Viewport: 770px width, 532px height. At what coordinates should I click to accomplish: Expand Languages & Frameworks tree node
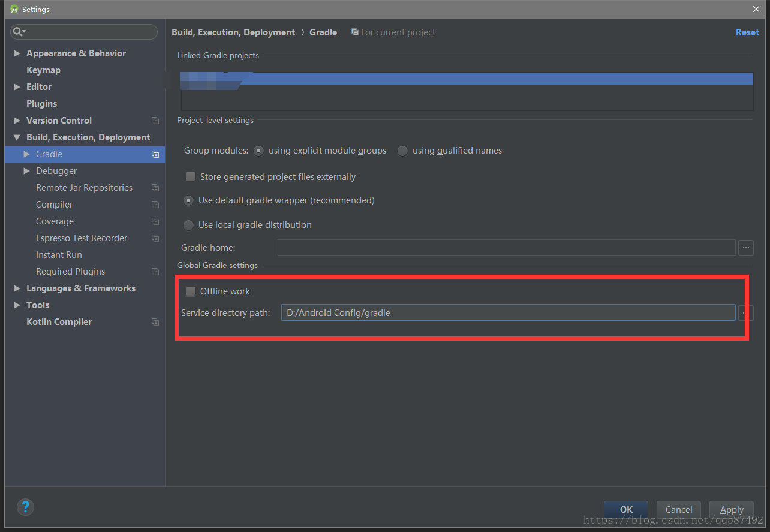tap(17, 288)
